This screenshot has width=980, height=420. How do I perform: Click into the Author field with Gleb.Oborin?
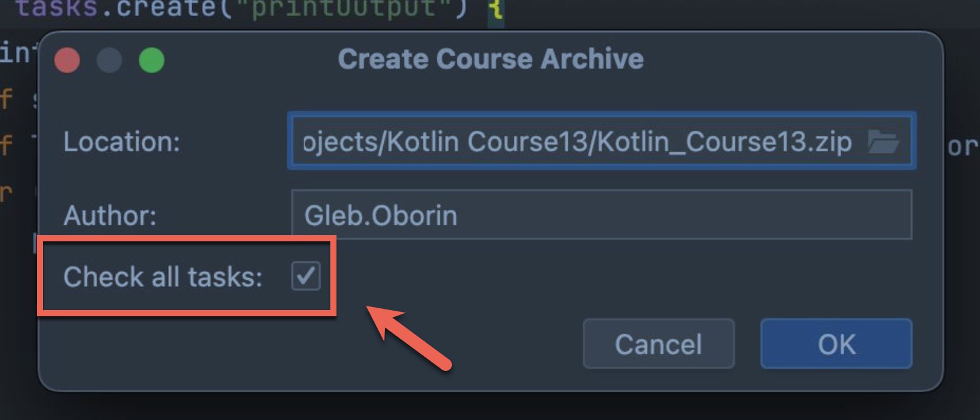pyautogui.click(x=602, y=215)
